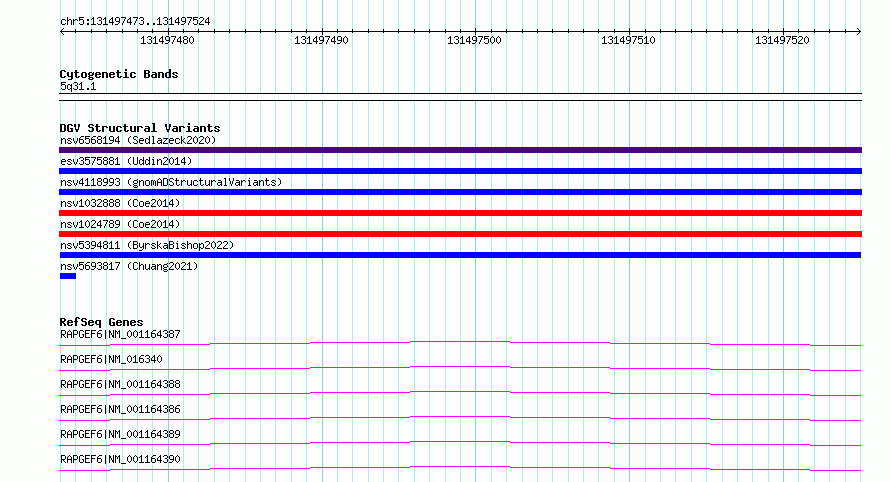Open transcript RAPGEF6|NM_001164390 label
890x482 pixels.
[x=120, y=459]
